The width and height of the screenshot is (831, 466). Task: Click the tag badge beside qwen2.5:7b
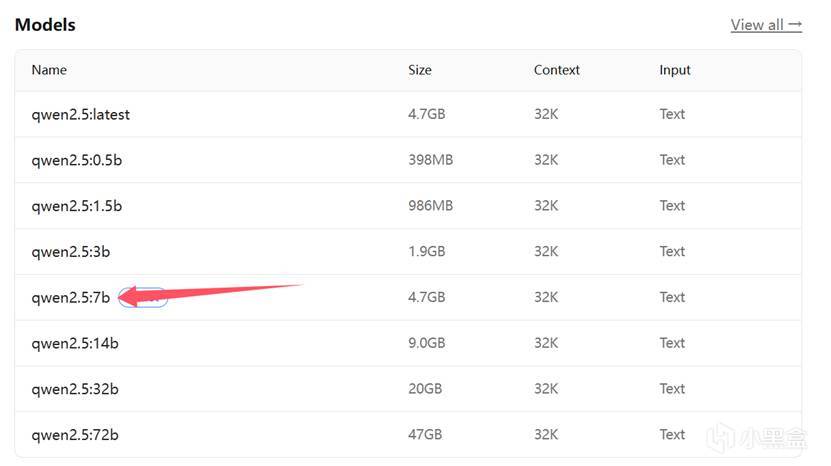(x=142, y=297)
